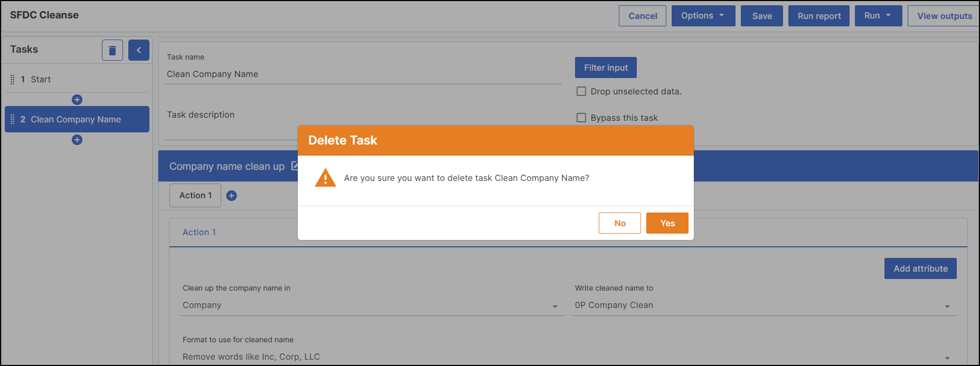Screen dimensions: 980x366
Task: Switch to the Action 1 tab
Action: [x=200, y=232]
